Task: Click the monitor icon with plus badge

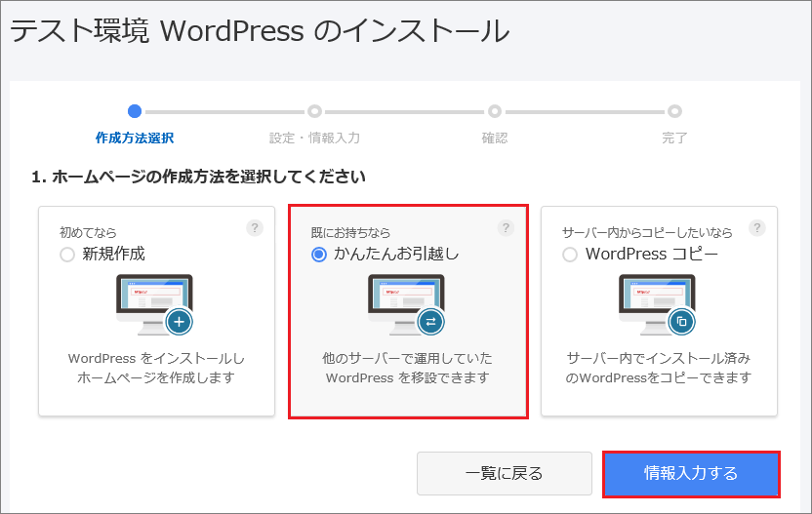Action: [155, 305]
